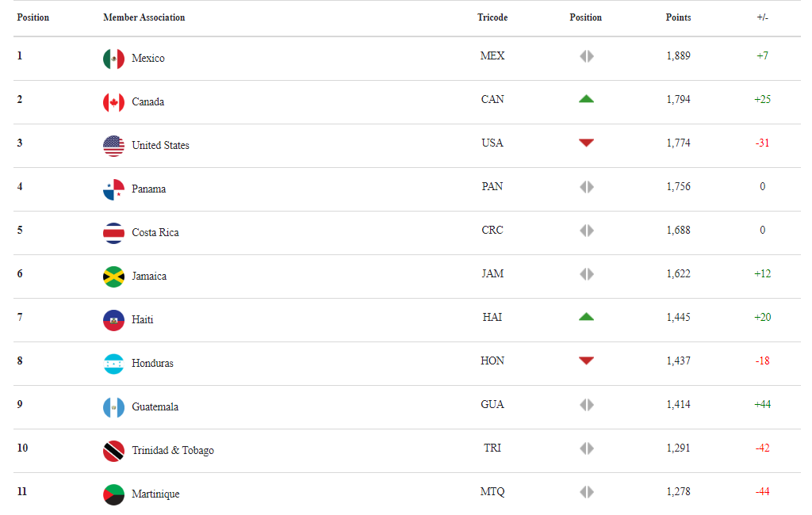Sort by Member Association column header
The height and width of the screenshot is (515, 812).
pyautogui.click(x=144, y=17)
